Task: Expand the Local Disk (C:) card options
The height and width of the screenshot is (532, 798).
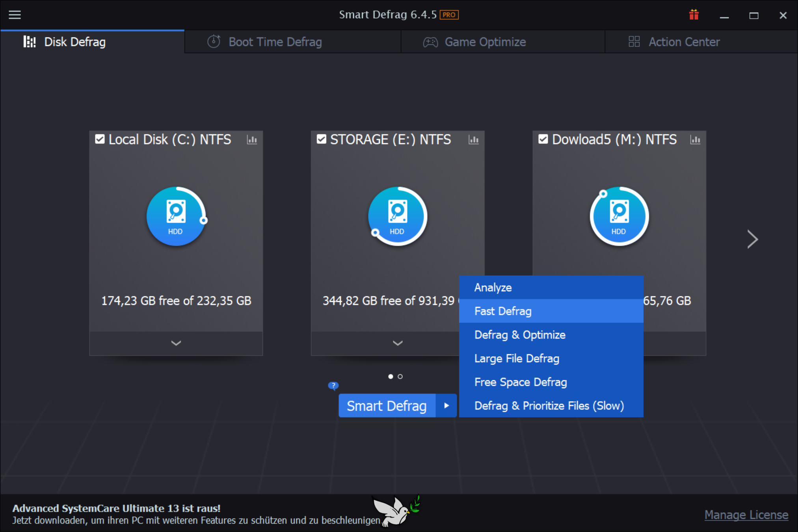Action: coord(176,343)
